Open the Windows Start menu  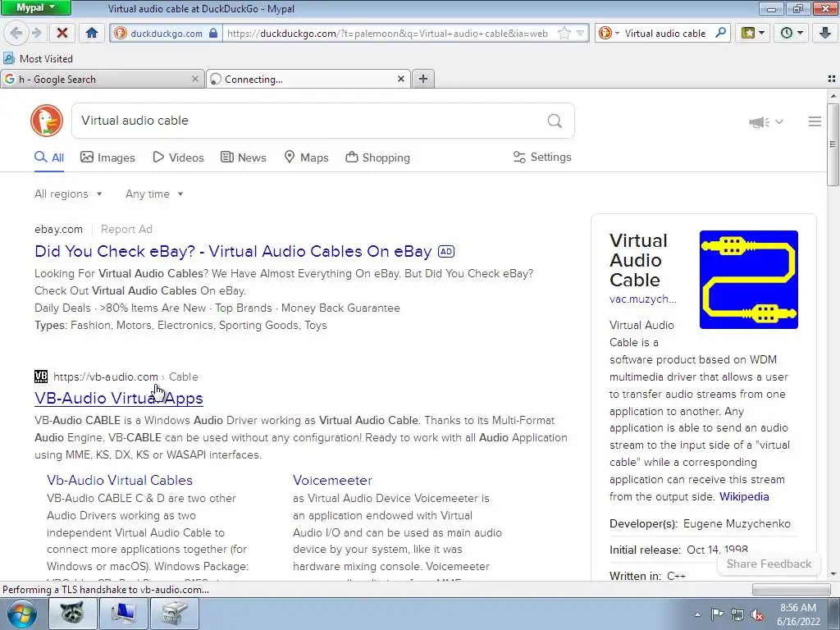(x=21, y=614)
